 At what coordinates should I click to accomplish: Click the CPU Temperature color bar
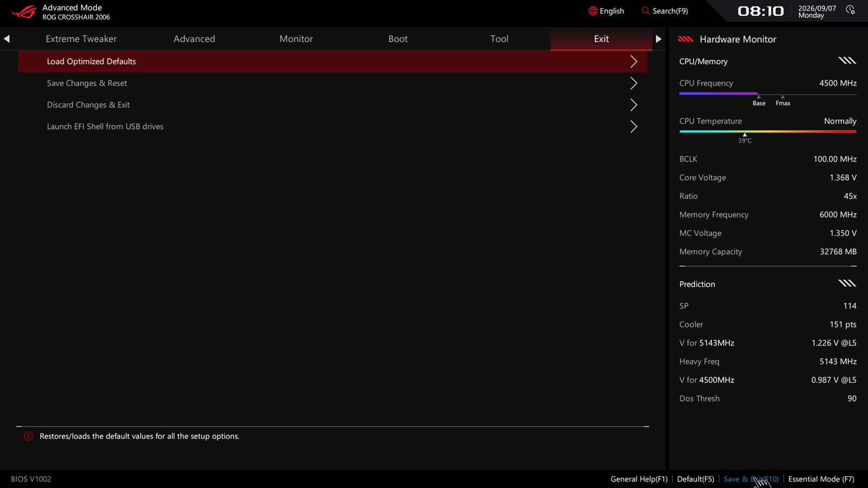(768, 131)
